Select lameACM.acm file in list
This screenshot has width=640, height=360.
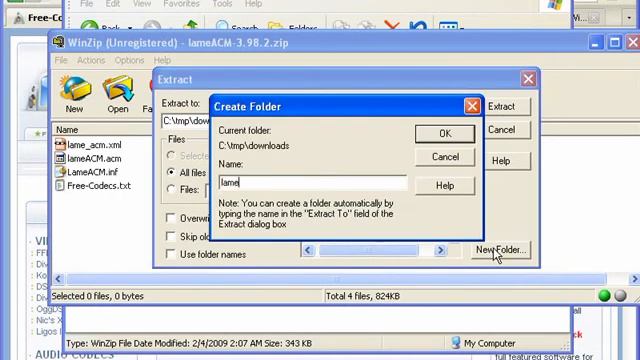94,158
